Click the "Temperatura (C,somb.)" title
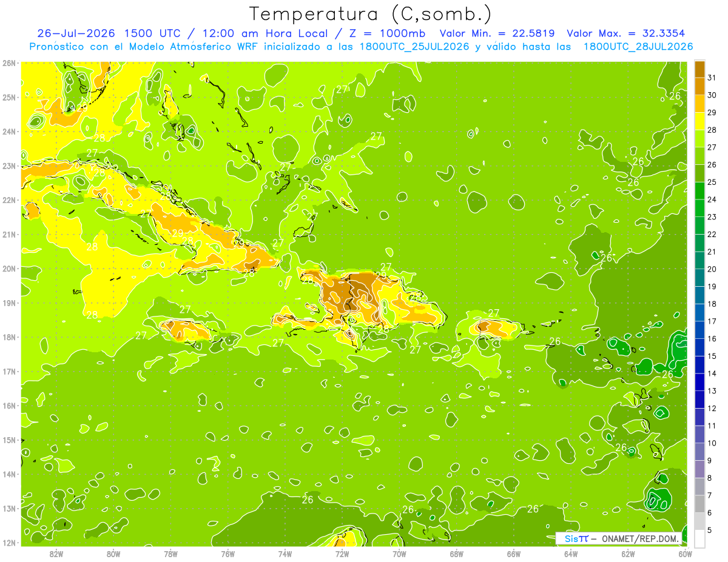This screenshot has height=562, width=728. (x=371, y=14)
